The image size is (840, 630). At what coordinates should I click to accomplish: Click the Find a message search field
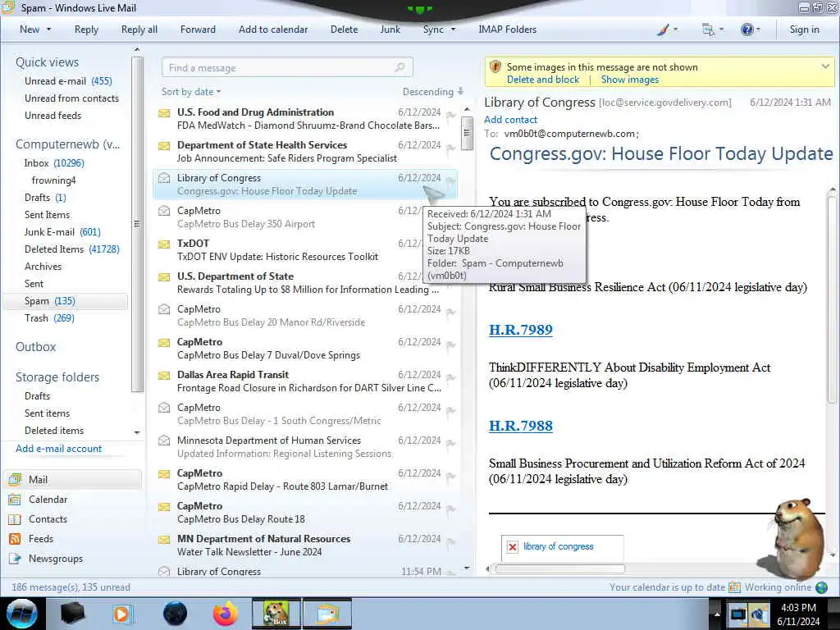pyautogui.click(x=287, y=67)
